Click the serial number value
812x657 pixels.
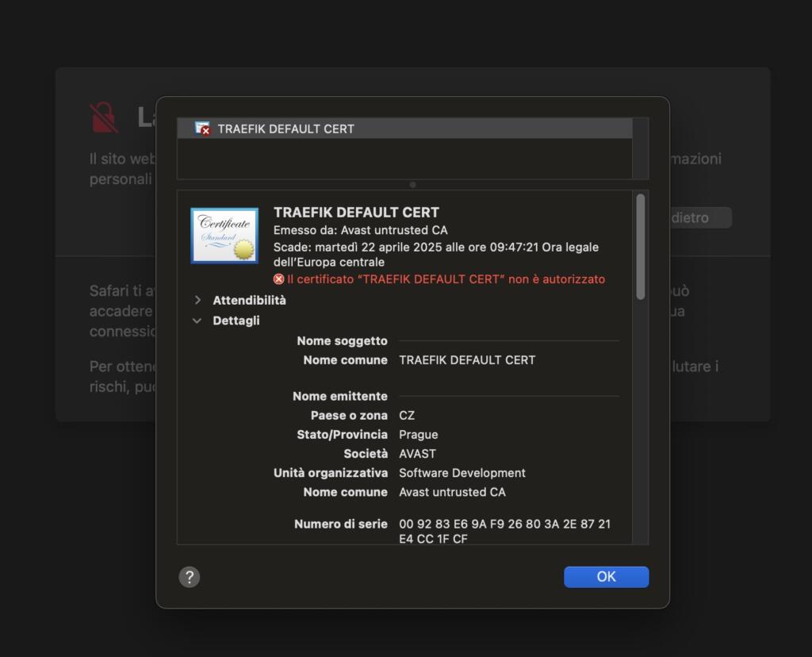coord(504,532)
